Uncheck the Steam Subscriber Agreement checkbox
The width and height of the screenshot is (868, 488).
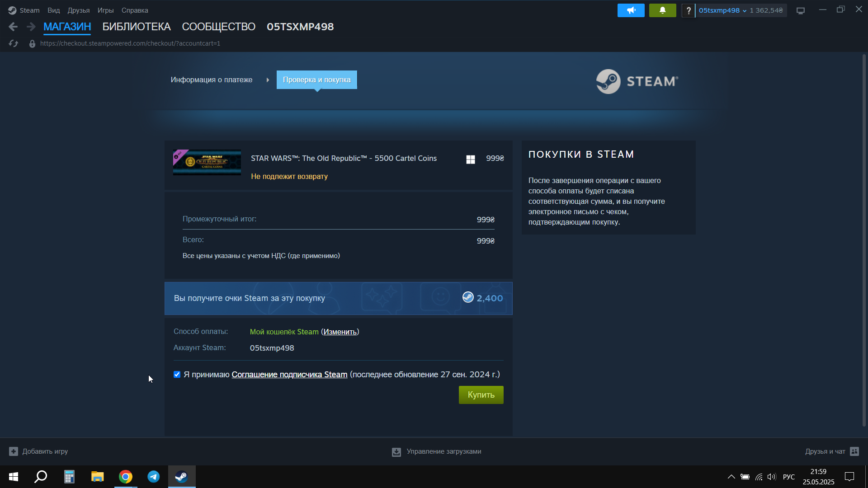[177, 375]
